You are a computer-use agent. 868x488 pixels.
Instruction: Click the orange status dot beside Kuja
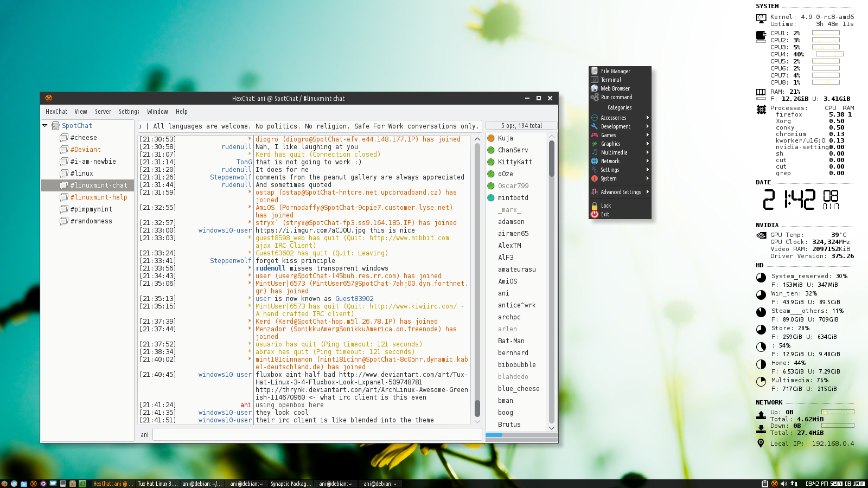pos(491,138)
